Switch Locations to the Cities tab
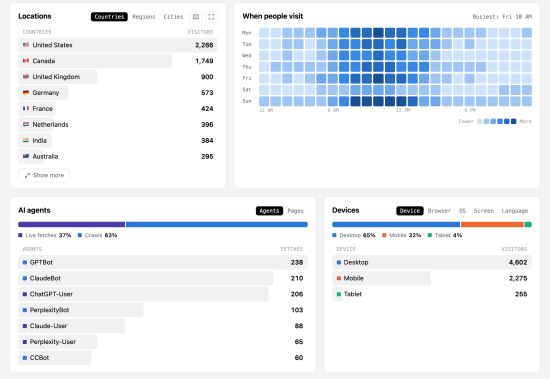This screenshot has width=550, height=379. point(173,16)
